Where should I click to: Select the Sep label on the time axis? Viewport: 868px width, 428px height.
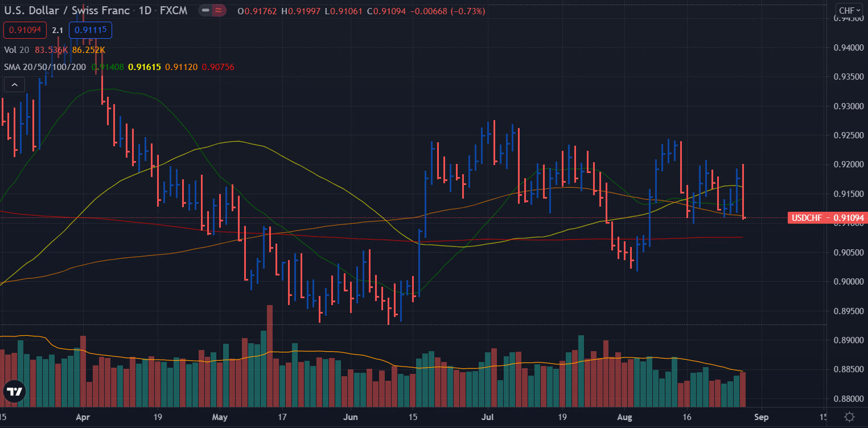[761, 417]
